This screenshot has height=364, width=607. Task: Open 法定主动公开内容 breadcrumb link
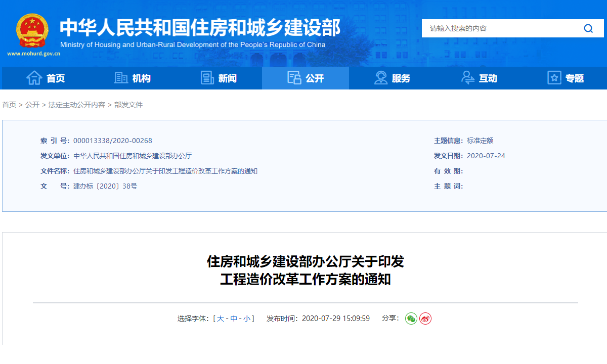77,105
